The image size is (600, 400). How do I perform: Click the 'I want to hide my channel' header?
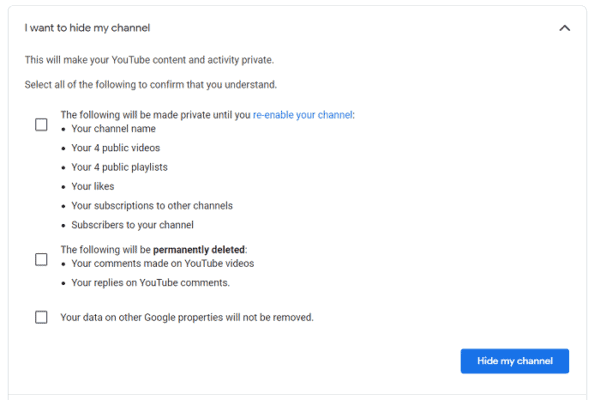[88, 28]
